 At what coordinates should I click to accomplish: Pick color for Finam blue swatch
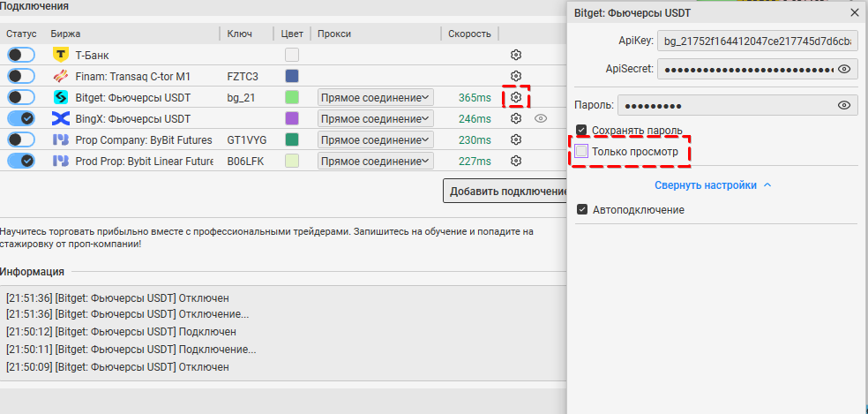click(292, 76)
